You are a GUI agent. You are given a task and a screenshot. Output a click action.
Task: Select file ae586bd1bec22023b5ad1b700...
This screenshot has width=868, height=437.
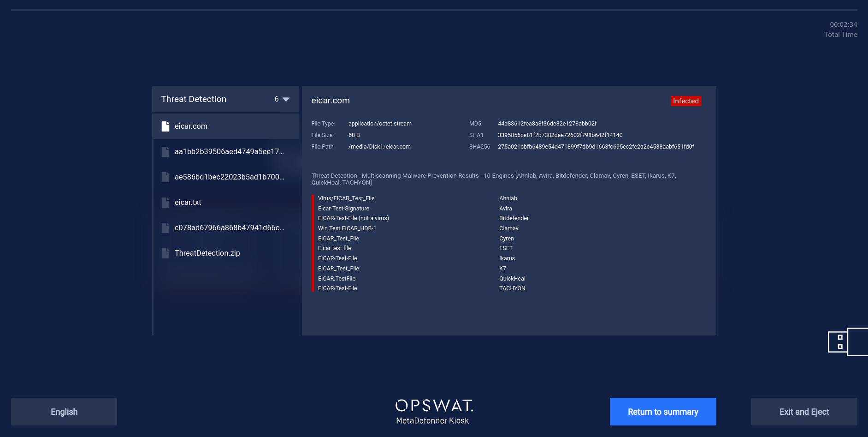tap(225, 177)
